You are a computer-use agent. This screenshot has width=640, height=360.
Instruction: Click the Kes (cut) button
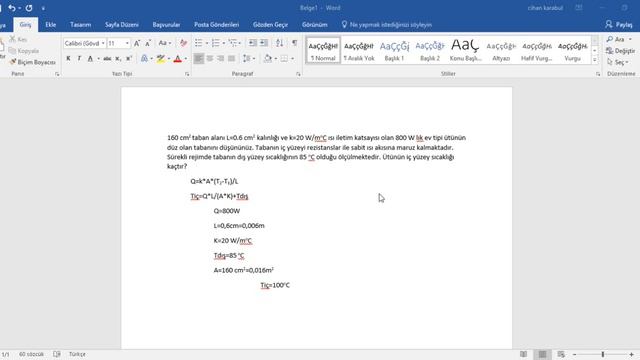click(x=18, y=39)
